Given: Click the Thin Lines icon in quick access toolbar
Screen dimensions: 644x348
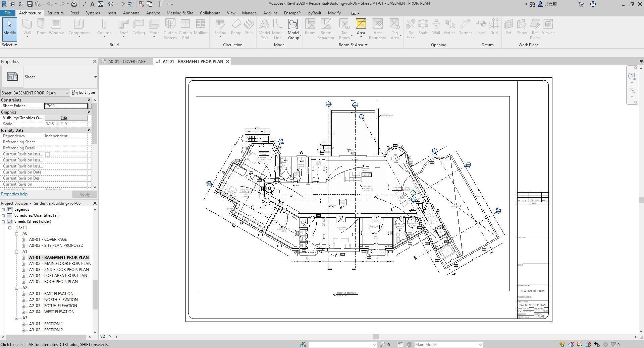Looking at the screenshot, I should [x=131, y=4].
